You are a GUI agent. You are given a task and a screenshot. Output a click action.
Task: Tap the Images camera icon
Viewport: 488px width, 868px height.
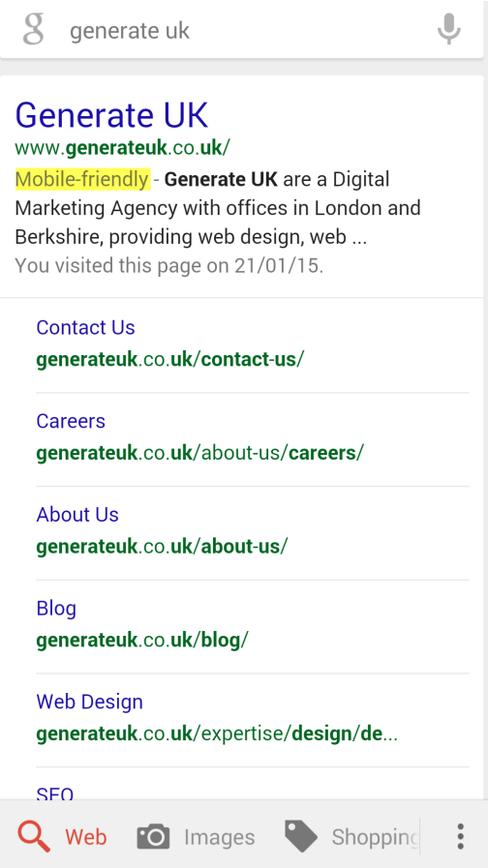tap(153, 836)
